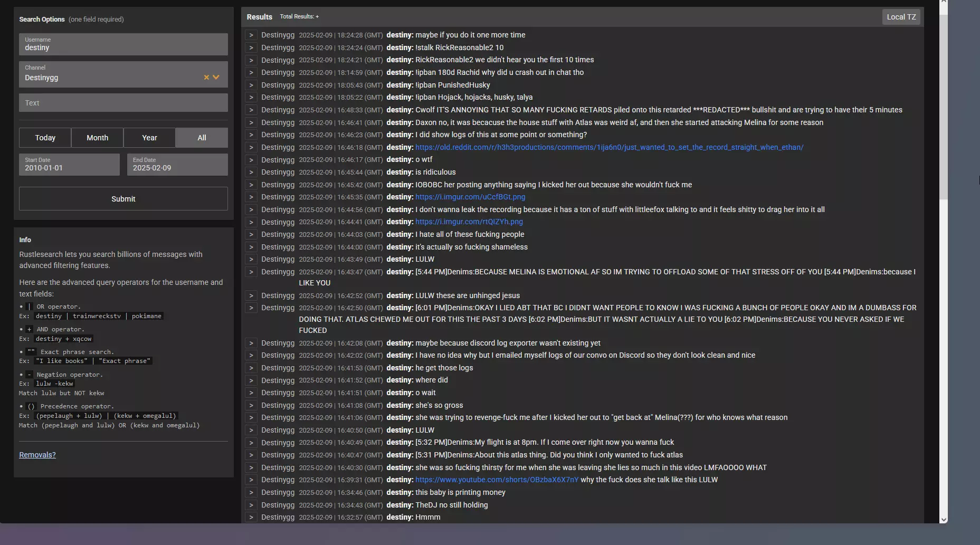Screen dimensions: 980x545
Task: Expand the '[6:01 PM]Denims:OKAY I LIED' row
Action: click(x=251, y=308)
